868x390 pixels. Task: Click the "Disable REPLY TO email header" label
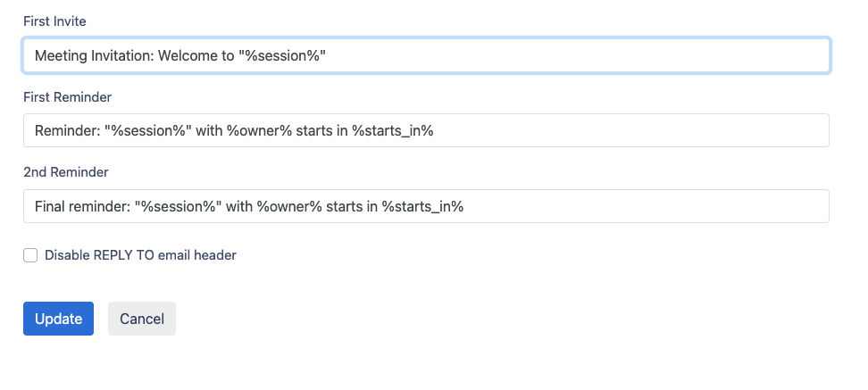tap(140, 255)
